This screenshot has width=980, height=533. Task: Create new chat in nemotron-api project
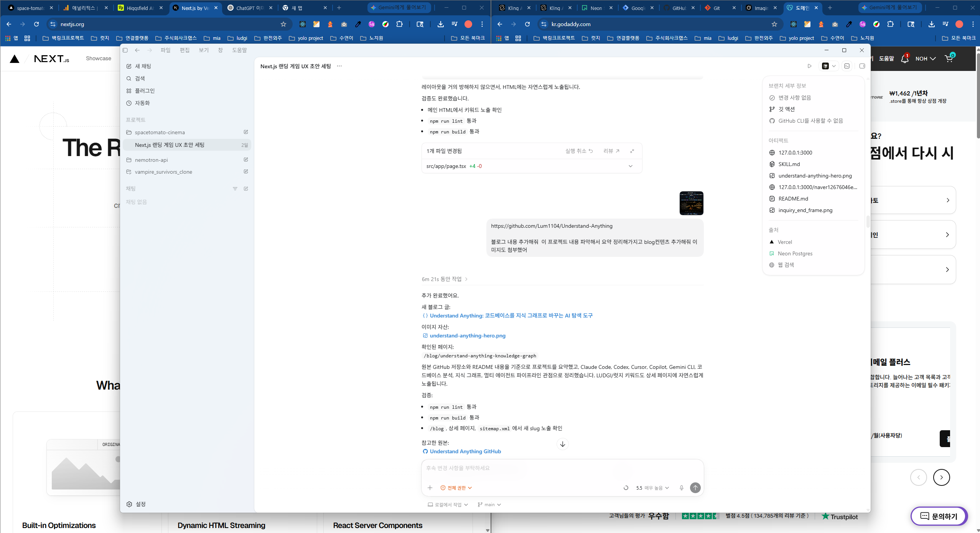point(246,160)
